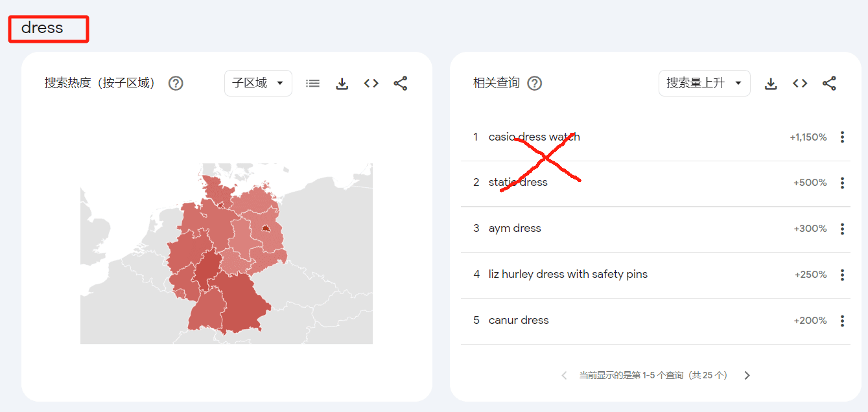Download the subregion interest data
868x412 pixels.
point(342,84)
